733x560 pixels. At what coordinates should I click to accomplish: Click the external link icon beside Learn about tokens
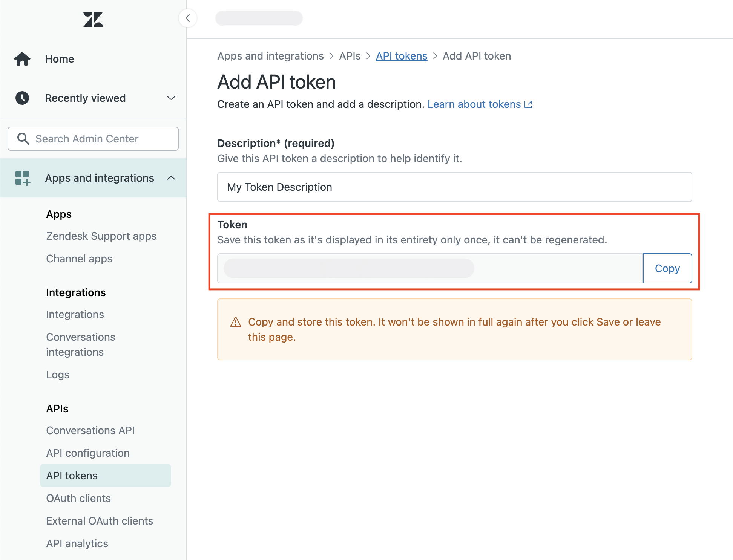(x=528, y=104)
